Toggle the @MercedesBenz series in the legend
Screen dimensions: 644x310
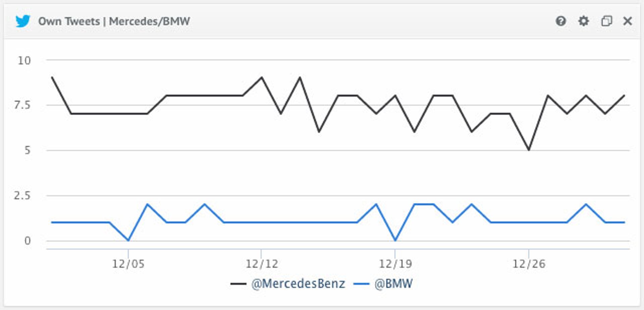pos(298,283)
